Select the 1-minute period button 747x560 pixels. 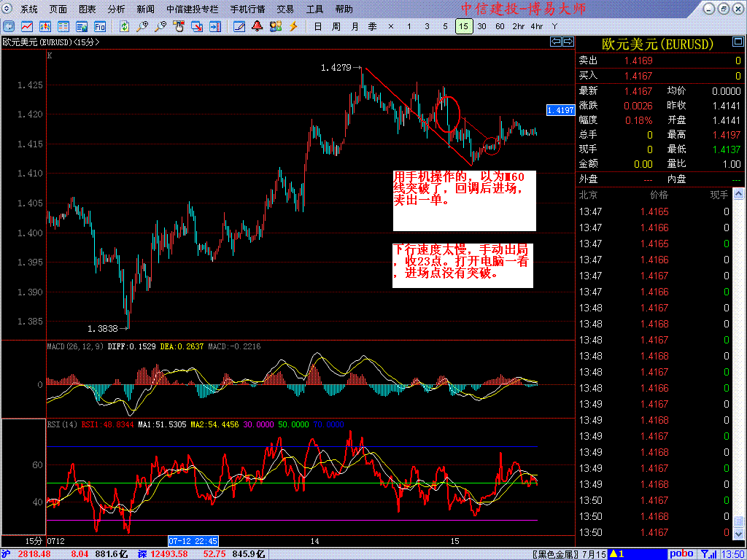pos(409,26)
